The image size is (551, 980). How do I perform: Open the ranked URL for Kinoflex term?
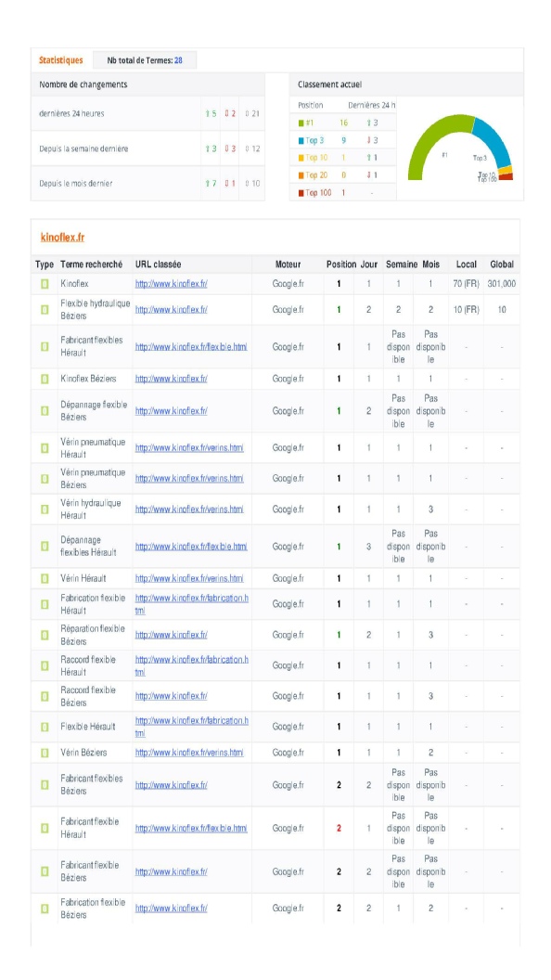click(x=172, y=284)
